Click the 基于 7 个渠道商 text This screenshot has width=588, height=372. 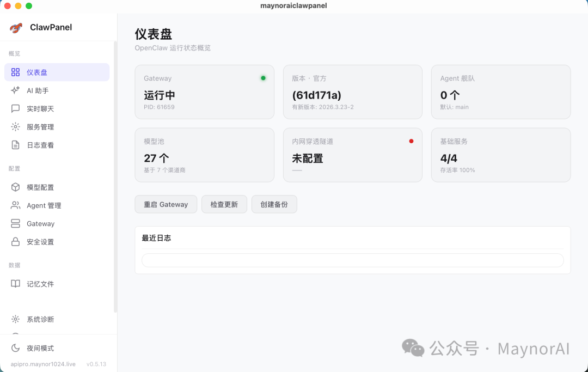(164, 170)
